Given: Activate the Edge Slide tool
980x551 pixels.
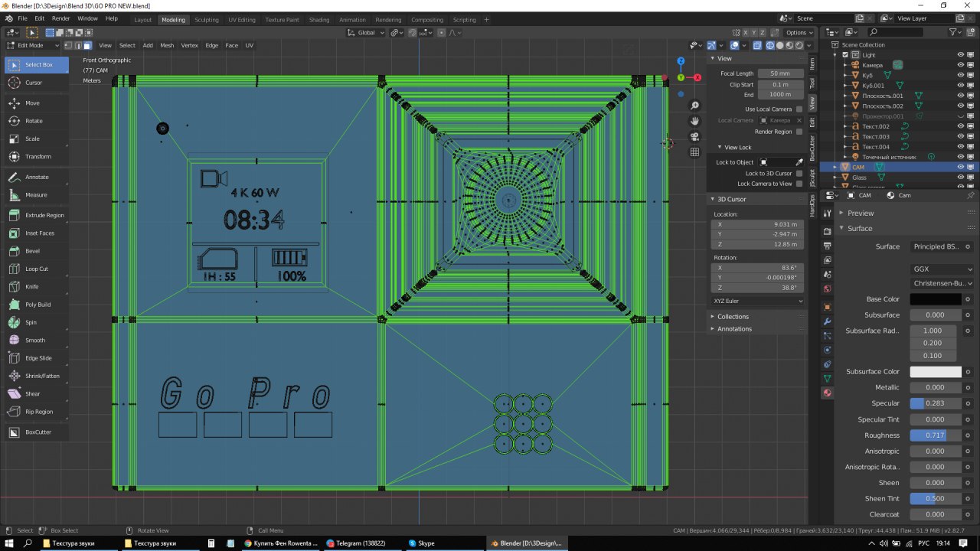Looking at the screenshot, I should tap(36, 358).
